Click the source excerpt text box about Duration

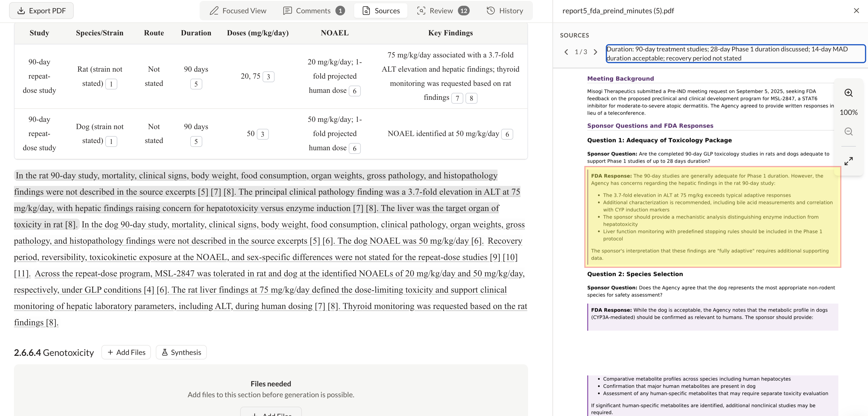click(736, 54)
